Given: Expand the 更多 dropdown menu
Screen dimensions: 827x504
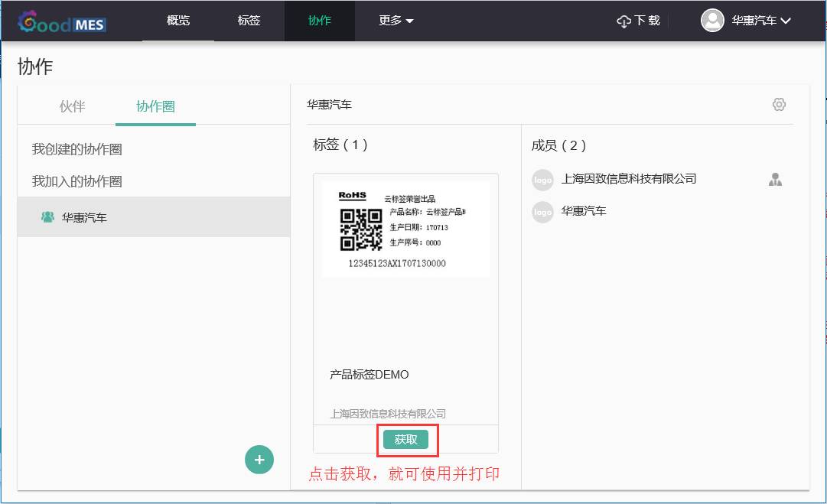Looking at the screenshot, I should click(396, 21).
